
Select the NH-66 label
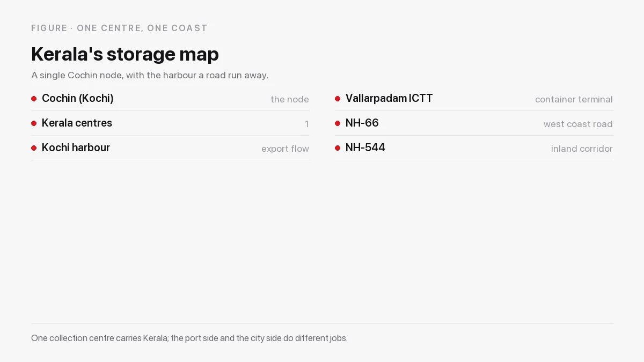(x=362, y=123)
